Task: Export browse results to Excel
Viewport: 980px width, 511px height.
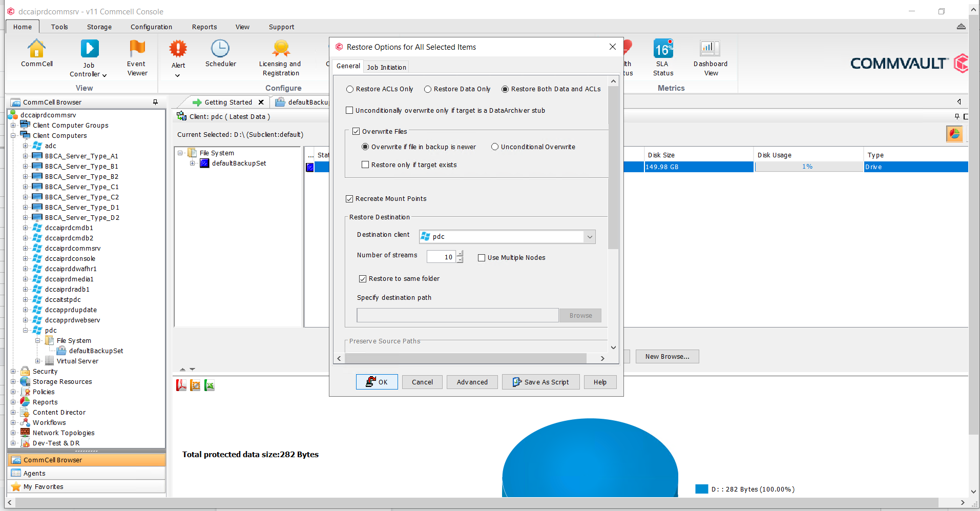Action: [210, 385]
